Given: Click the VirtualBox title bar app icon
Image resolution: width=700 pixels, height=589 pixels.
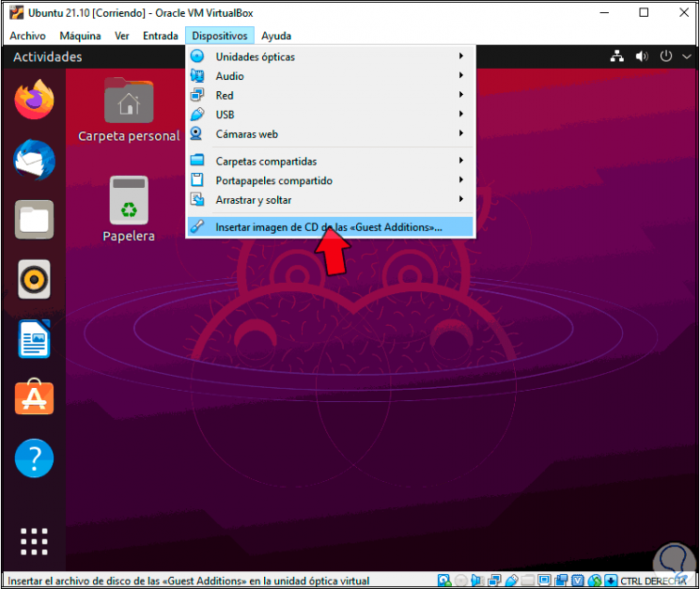Looking at the screenshot, I should pos(17,12).
